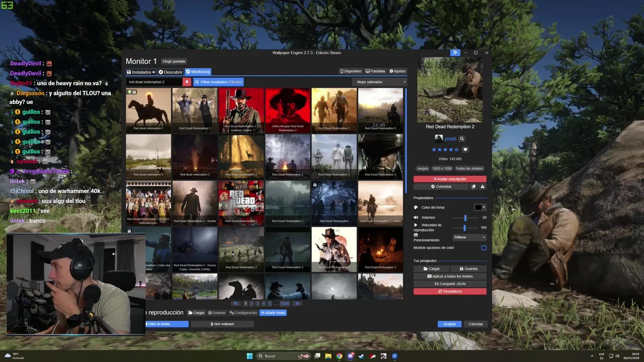Click the copy icon next to Comentar
This screenshot has height=362, width=644.
point(473,187)
